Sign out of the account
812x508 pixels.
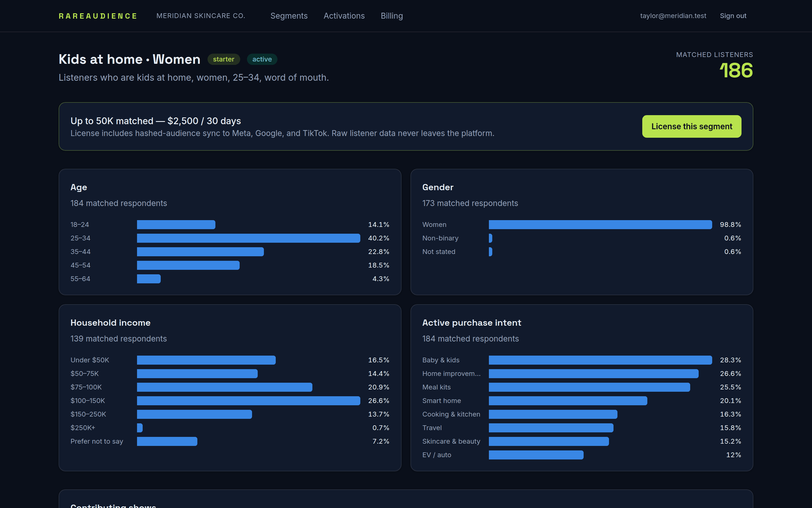pos(733,16)
